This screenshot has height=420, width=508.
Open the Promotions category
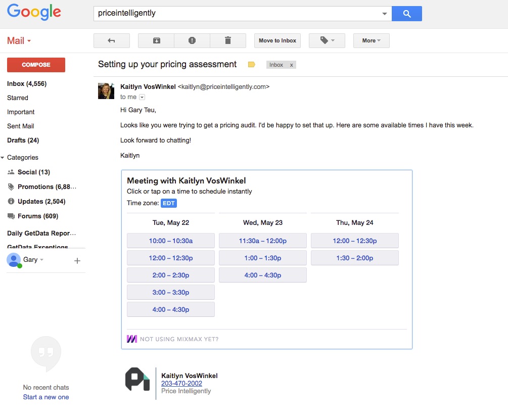[47, 187]
